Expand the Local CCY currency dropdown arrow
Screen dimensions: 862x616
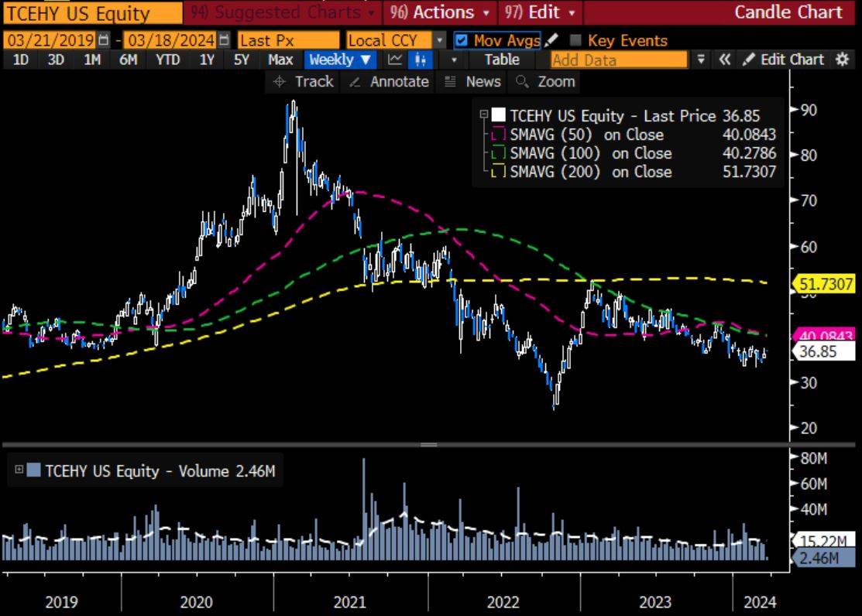(439, 41)
